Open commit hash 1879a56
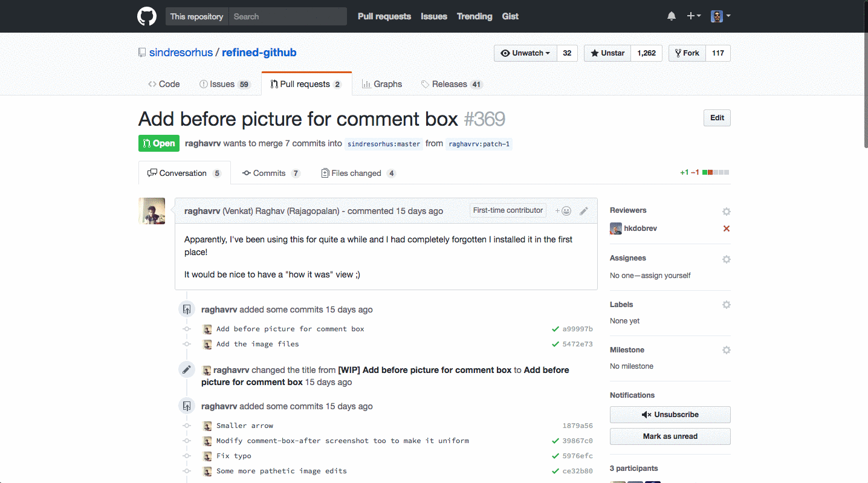 [x=577, y=426]
